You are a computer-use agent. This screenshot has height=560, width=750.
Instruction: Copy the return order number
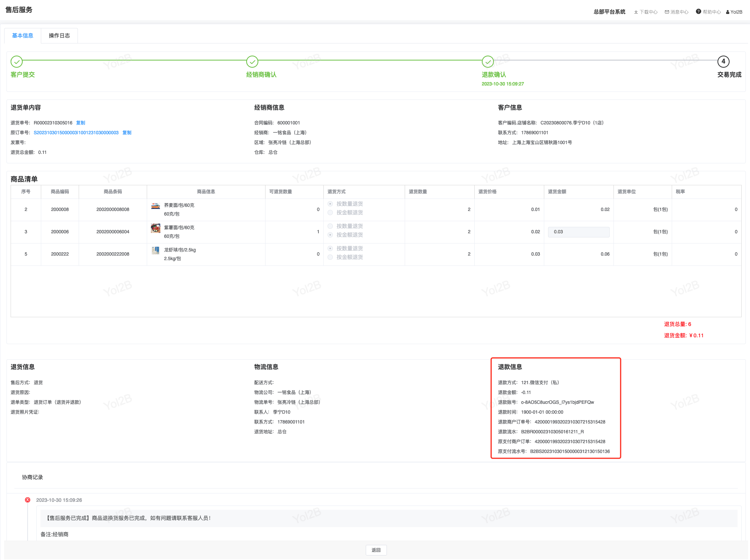point(81,123)
